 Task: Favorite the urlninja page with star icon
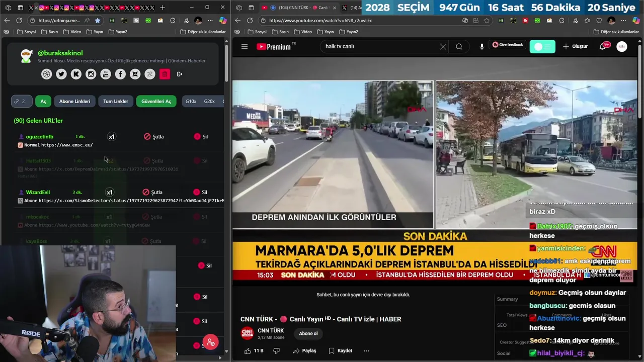click(97, 20)
